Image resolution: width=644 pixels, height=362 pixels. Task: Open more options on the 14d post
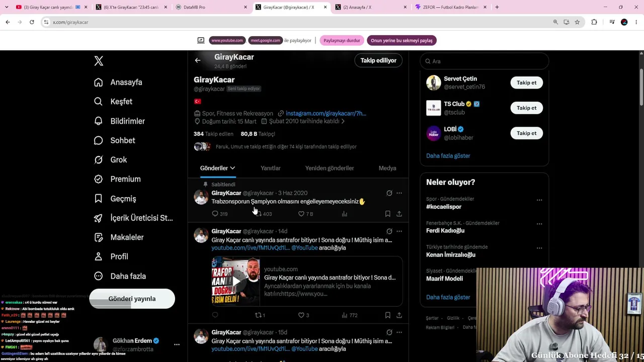pos(399,231)
